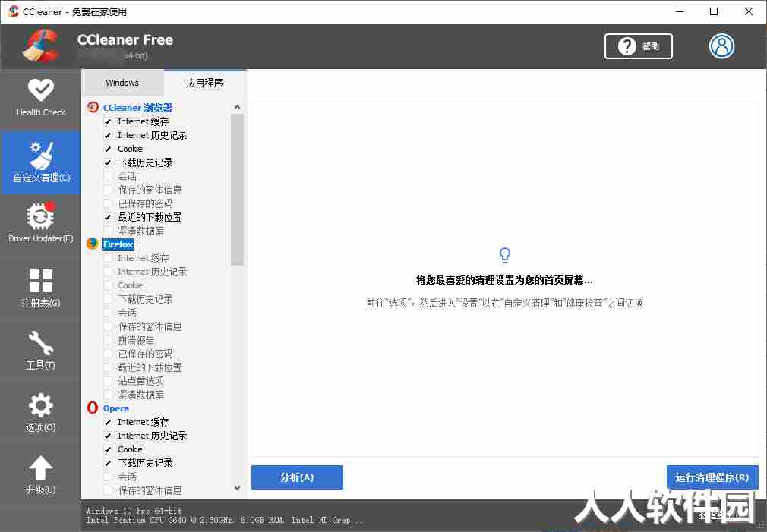Screen dimensions: 767x532
Task: Uncheck 下载历史记录 under CCleaner 浏览器
Action: tap(108, 163)
